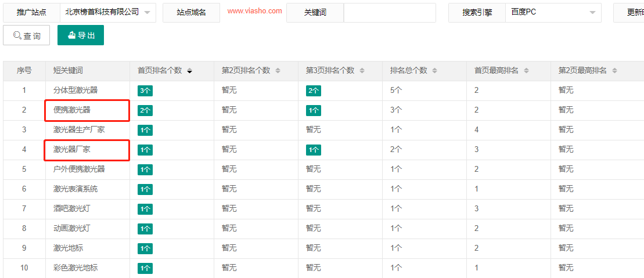The width and height of the screenshot is (644, 278).
Task: Click the 1个 third-page badge for 激光器厂家
Action: pyautogui.click(x=314, y=150)
